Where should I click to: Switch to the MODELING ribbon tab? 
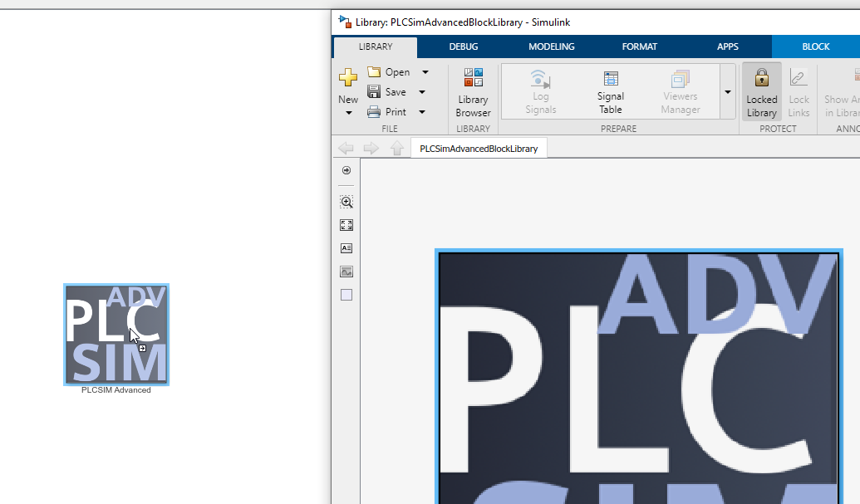coord(551,46)
